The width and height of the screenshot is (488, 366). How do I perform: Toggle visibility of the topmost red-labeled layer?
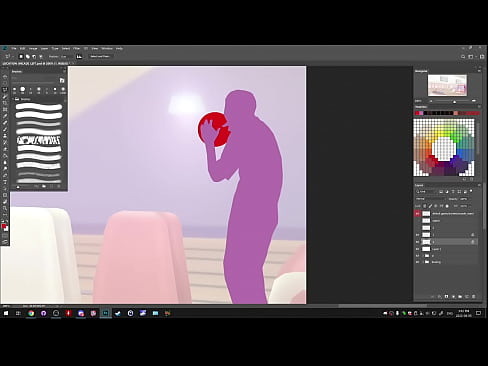(x=417, y=213)
